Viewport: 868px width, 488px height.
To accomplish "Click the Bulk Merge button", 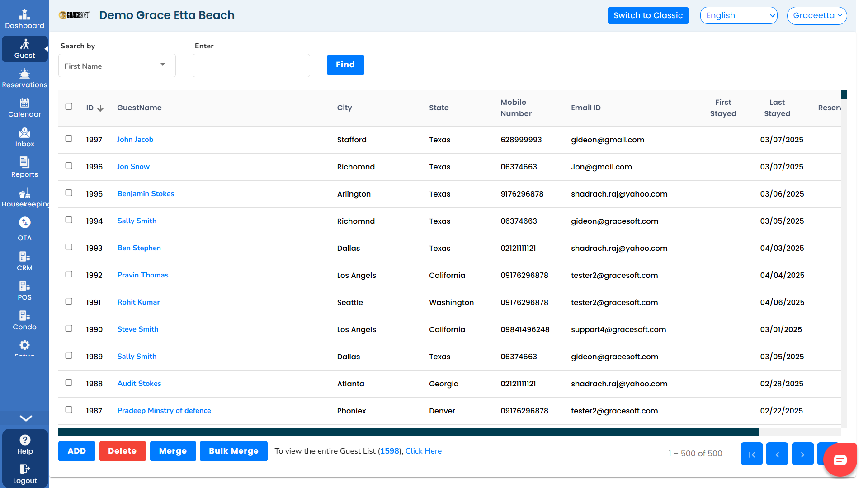I will [x=233, y=451].
